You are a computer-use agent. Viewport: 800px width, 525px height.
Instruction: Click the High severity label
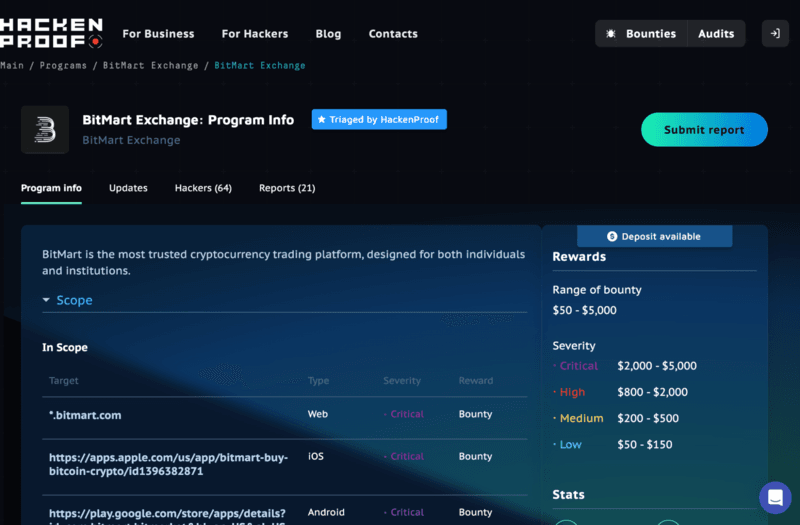pyautogui.click(x=572, y=392)
